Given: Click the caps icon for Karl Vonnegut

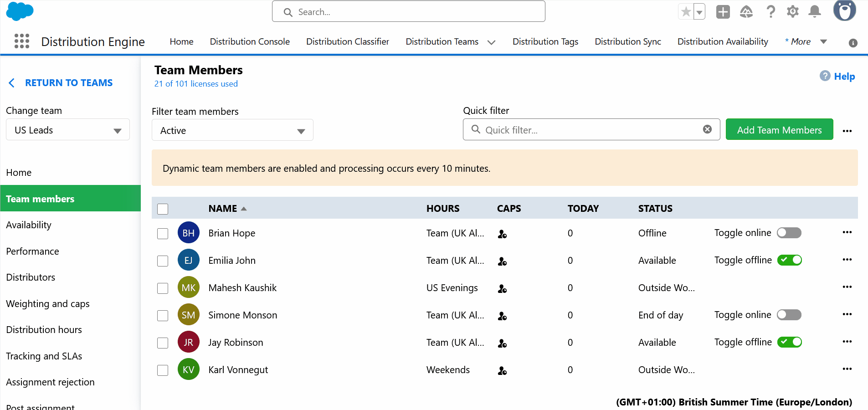Looking at the screenshot, I should tap(503, 371).
